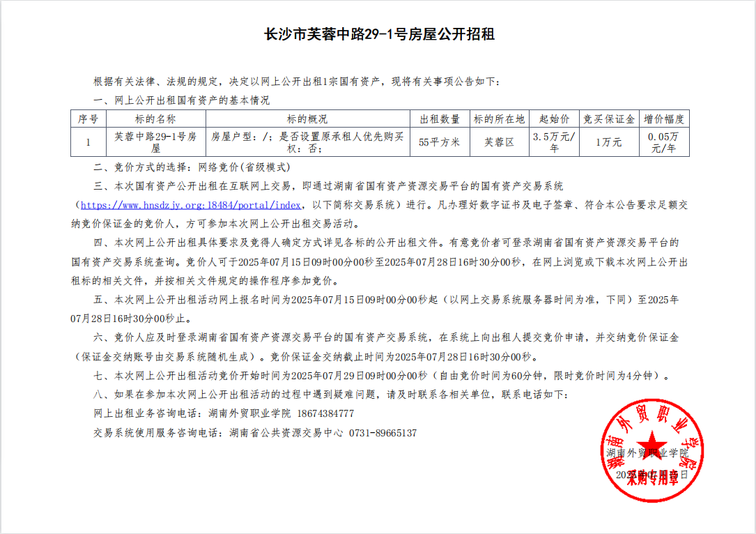Click cell 3.5万元/年
756x534 pixels.
pyautogui.click(x=554, y=142)
